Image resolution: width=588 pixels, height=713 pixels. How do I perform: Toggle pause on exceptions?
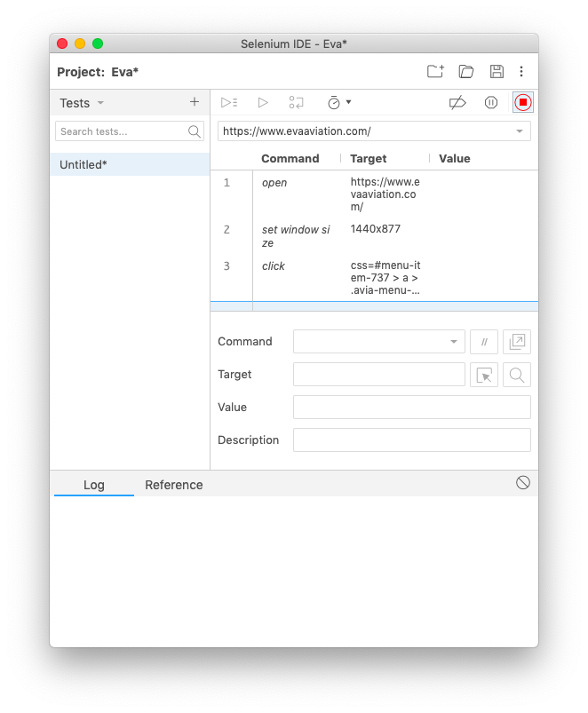pos(491,103)
